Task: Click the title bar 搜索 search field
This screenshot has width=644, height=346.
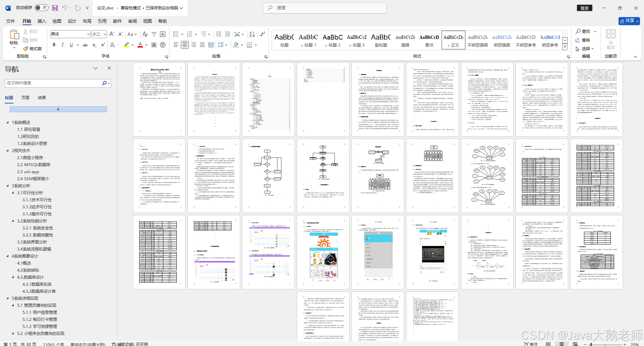Action: [325, 8]
